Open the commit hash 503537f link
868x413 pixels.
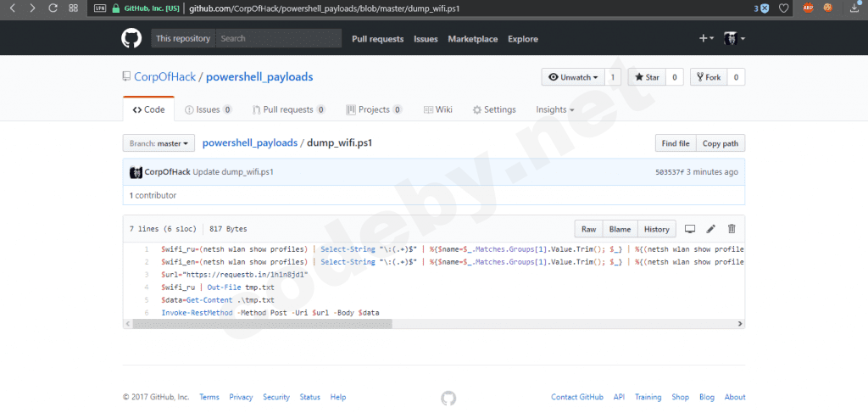(670, 172)
